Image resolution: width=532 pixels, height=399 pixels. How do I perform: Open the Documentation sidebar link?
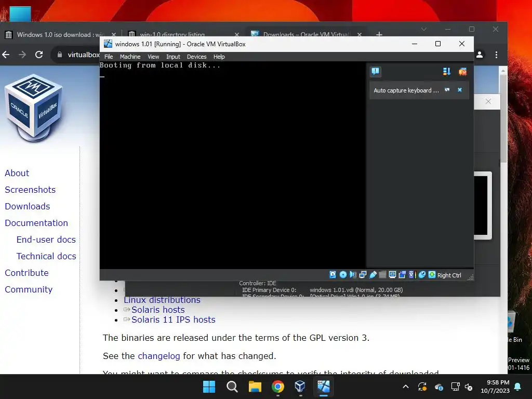point(36,223)
